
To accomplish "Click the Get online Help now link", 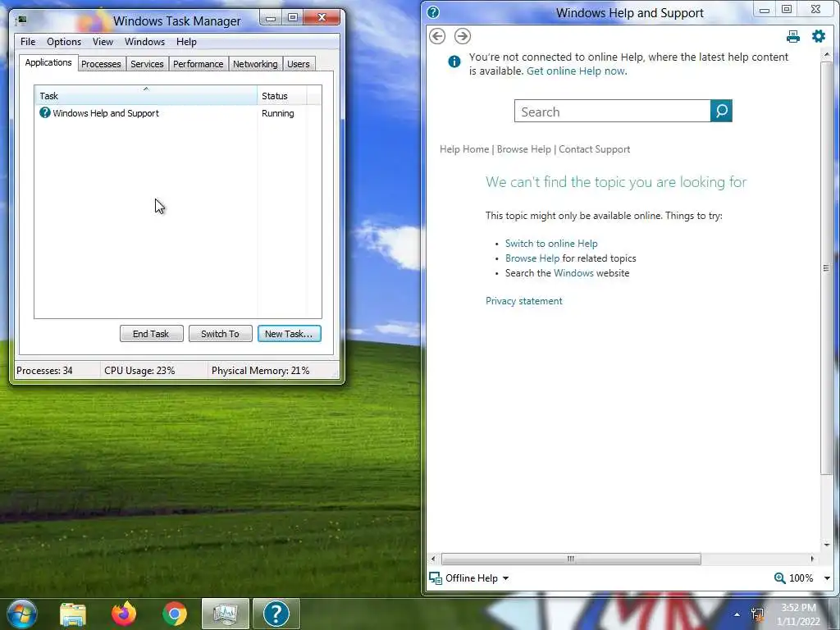I will [x=577, y=71].
